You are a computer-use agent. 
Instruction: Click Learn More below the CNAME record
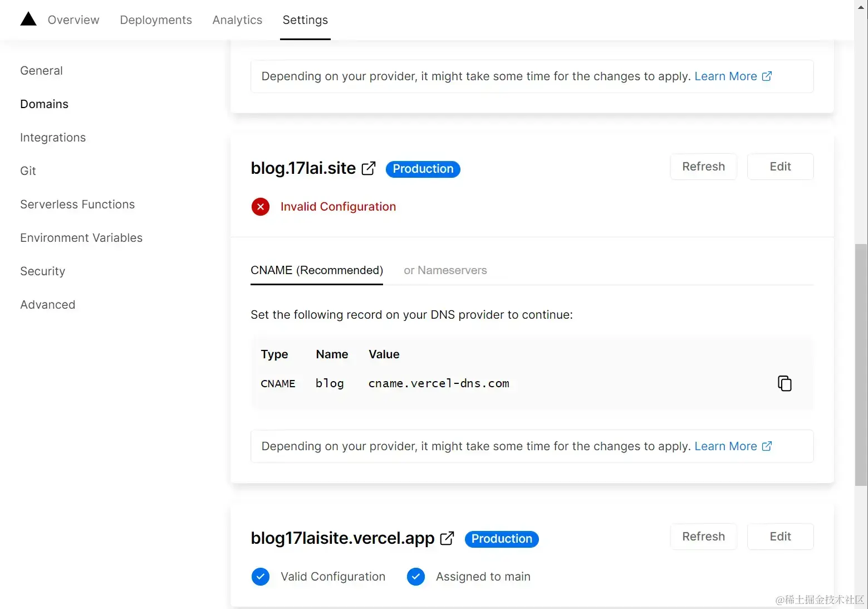click(733, 446)
